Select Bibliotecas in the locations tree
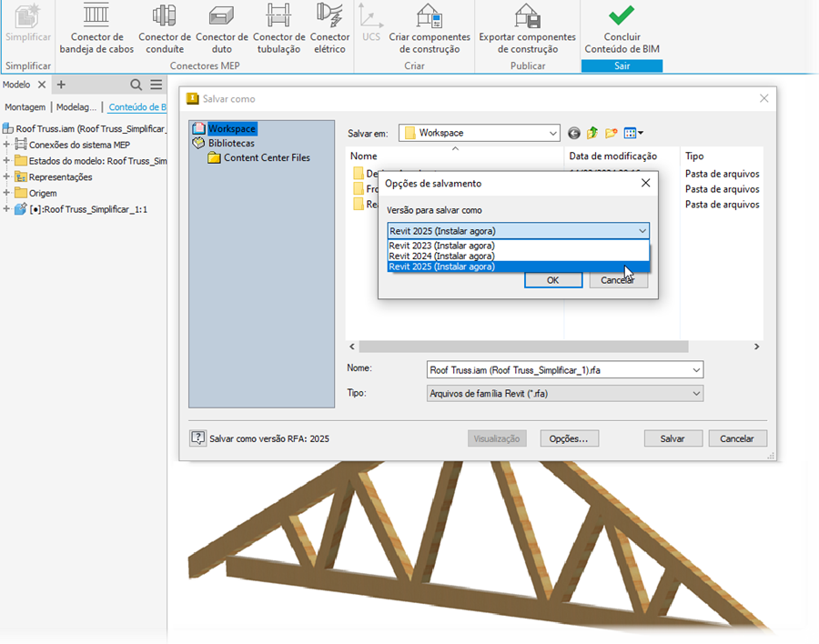The width and height of the screenshot is (819, 644). 231,143
